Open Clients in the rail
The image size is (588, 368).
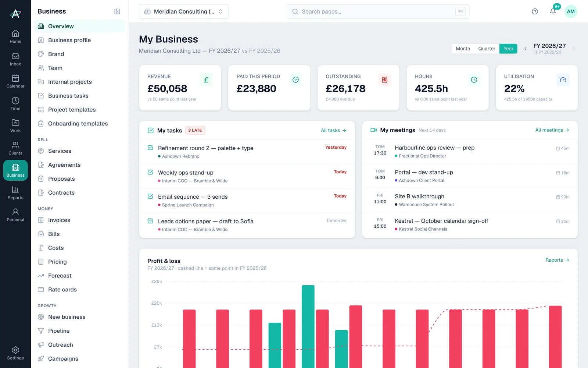pyautogui.click(x=15, y=148)
